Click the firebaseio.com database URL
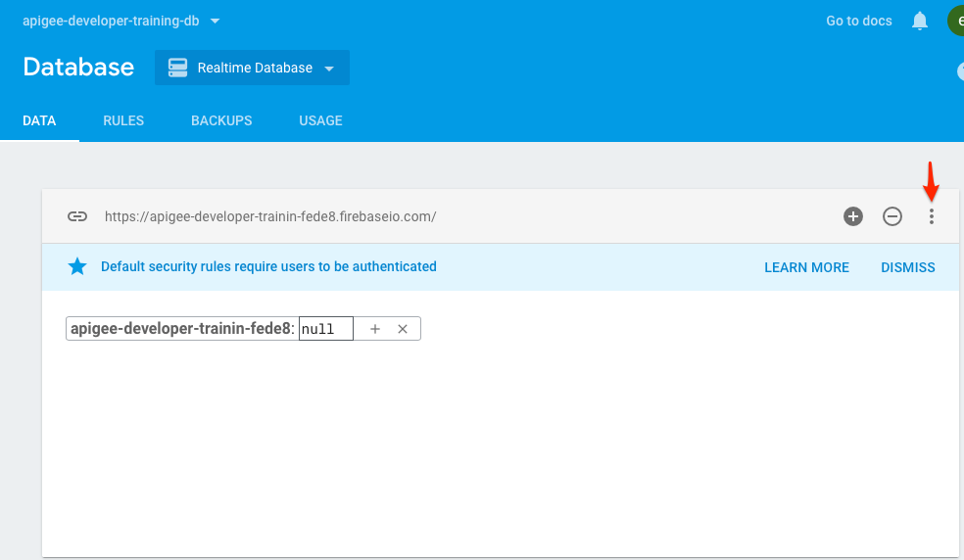Image resolution: width=964 pixels, height=560 pixels. coord(270,216)
